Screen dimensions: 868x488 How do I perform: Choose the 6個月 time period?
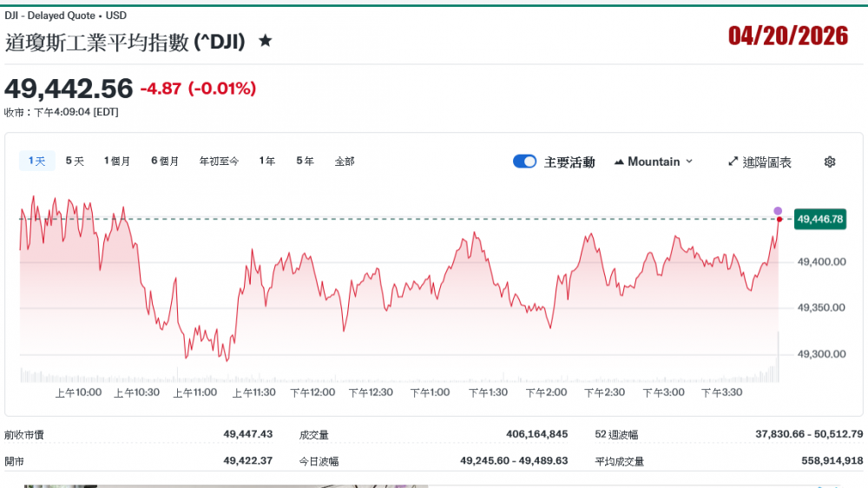coord(165,161)
